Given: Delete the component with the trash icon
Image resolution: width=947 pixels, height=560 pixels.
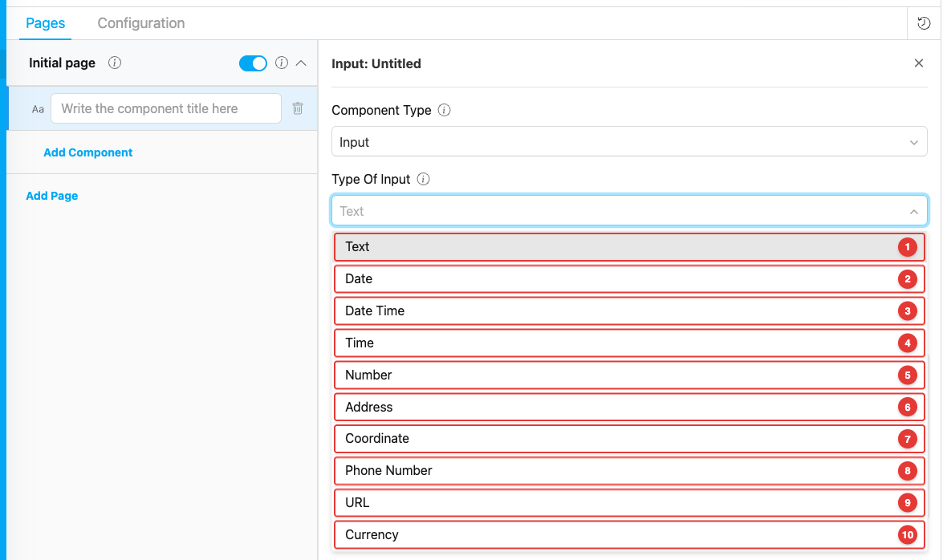Looking at the screenshot, I should click(x=298, y=108).
